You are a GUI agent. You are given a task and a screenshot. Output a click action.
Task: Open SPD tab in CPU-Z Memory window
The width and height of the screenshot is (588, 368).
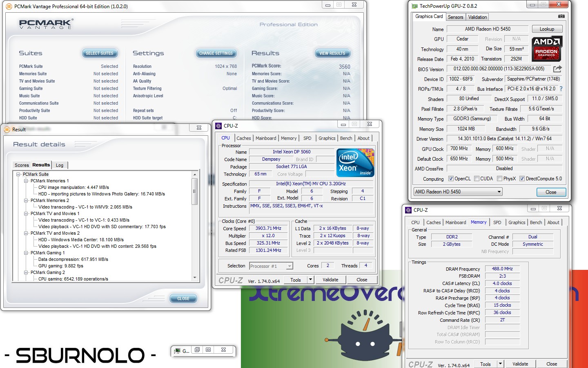coord(497,222)
